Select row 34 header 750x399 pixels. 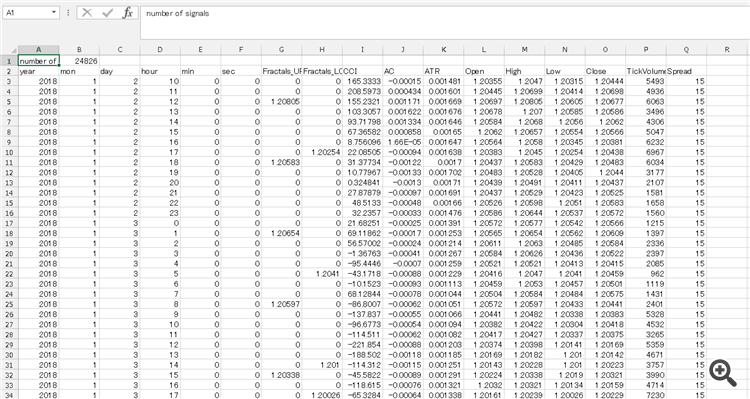[9, 395]
